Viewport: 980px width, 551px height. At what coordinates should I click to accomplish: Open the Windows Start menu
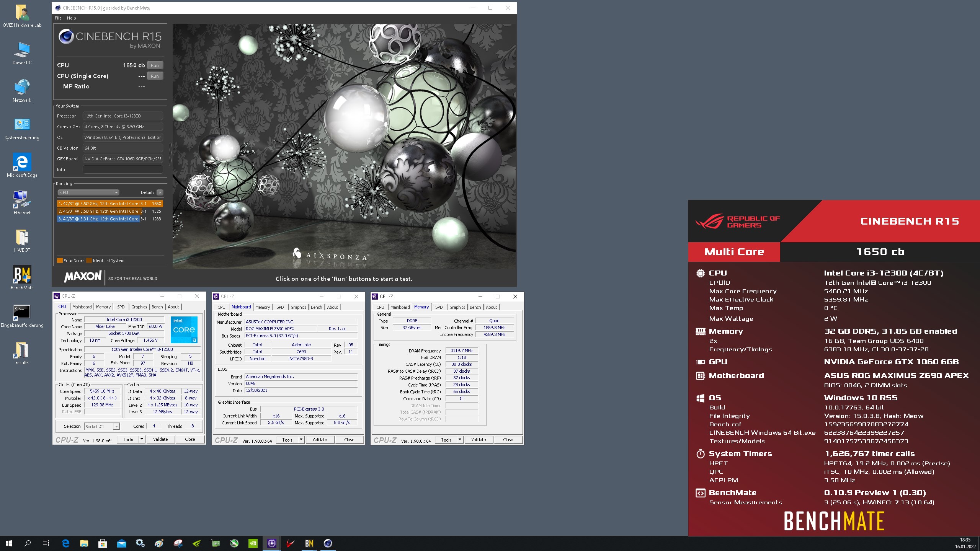point(9,543)
